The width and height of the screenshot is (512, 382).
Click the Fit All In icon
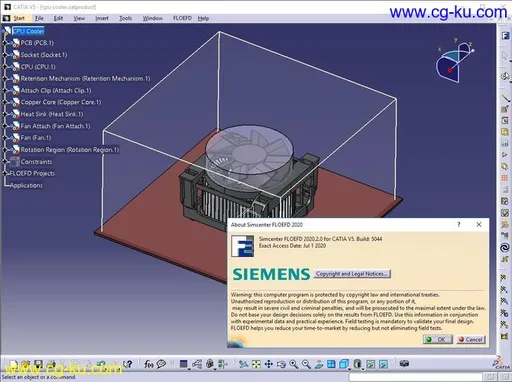pyautogui.click(x=256, y=364)
